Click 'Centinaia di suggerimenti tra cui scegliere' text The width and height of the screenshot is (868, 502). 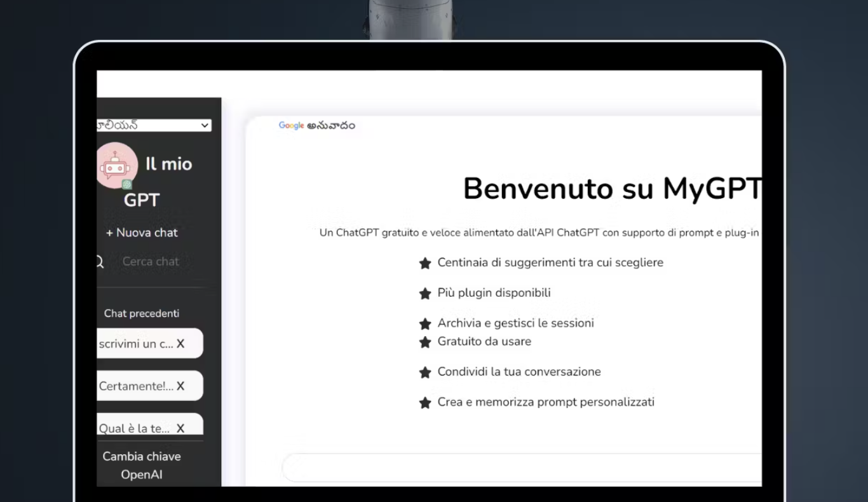tap(550, 262)
